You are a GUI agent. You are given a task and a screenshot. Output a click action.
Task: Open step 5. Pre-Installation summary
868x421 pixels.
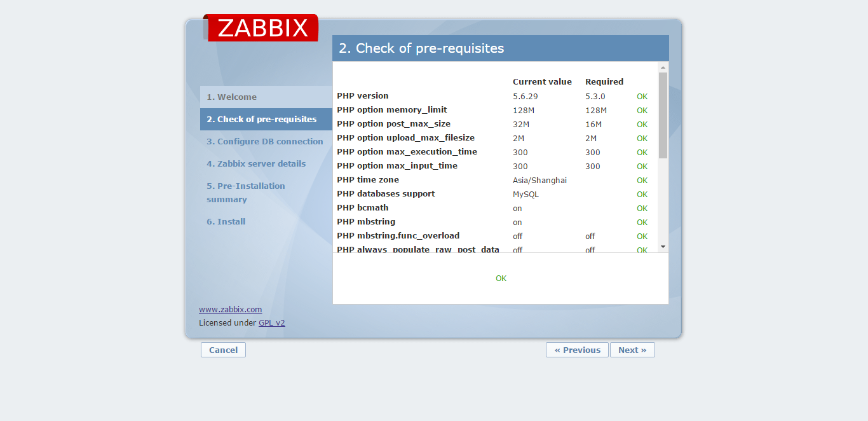[246, 192]
